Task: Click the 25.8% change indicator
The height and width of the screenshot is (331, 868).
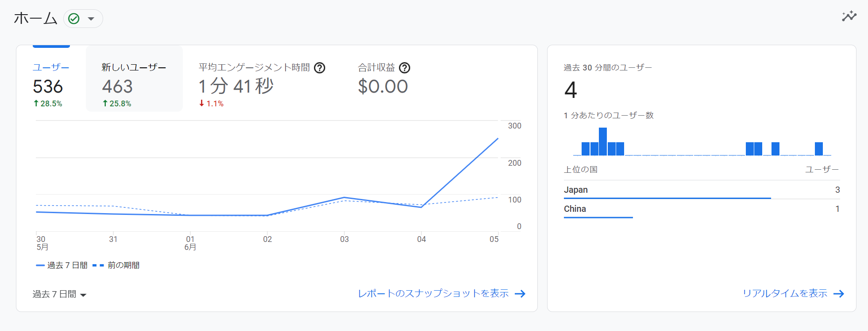Action: point(117,104)
